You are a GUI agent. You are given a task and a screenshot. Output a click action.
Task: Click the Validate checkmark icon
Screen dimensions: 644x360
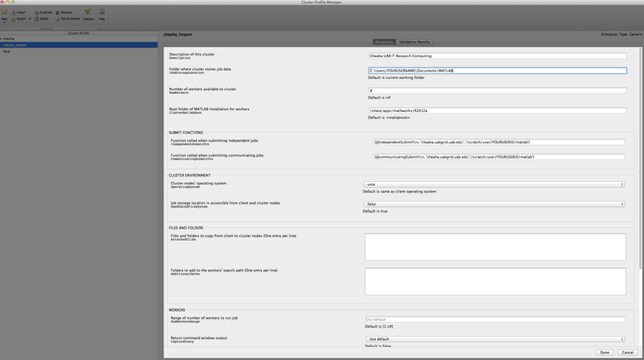[x=88, y=12]
